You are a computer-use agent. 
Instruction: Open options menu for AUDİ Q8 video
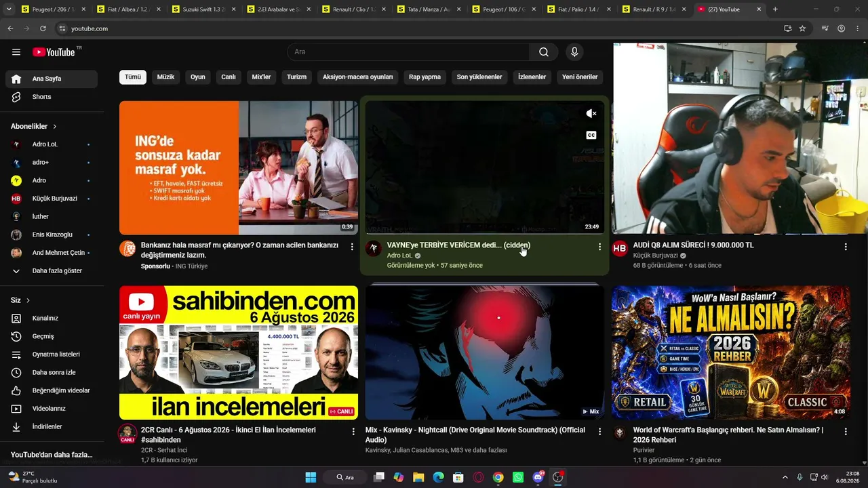[x=846, y=247]
